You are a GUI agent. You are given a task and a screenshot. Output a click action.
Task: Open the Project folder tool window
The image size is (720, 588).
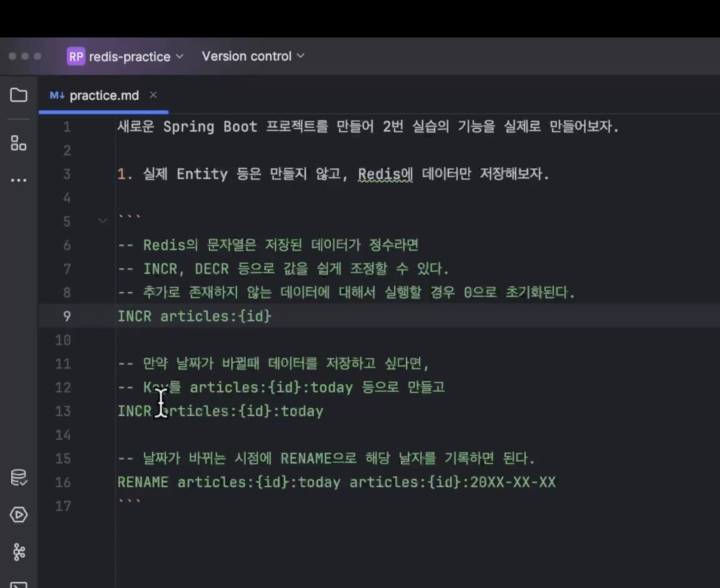[19, 95]
